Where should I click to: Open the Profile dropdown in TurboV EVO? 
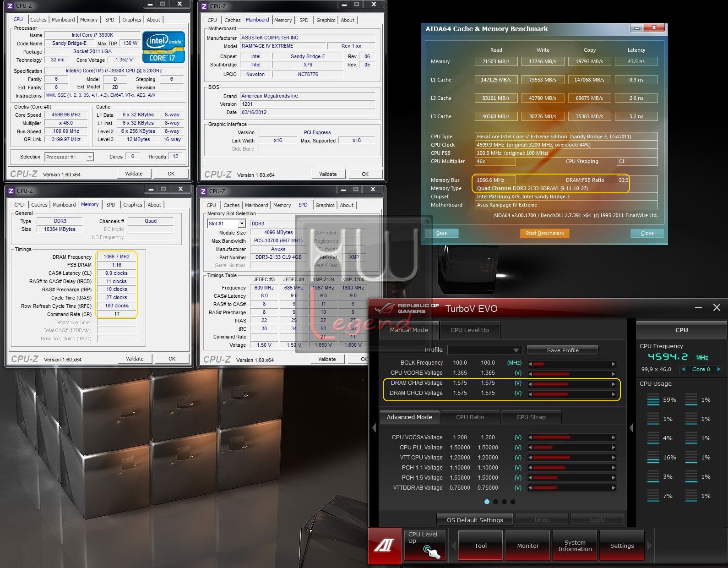point(484,350)
